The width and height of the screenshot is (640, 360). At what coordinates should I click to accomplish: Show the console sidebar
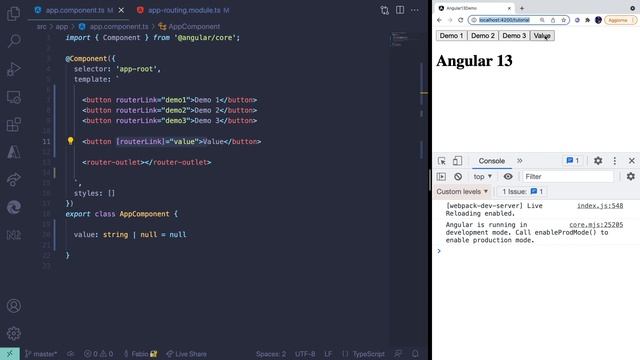pyautogui.click(x=441, y=176)
